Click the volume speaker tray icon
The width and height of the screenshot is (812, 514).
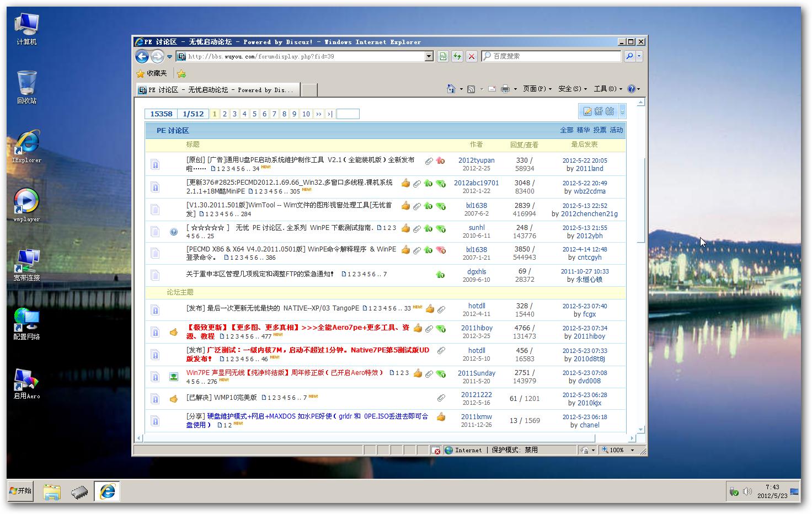pos(747,491)
